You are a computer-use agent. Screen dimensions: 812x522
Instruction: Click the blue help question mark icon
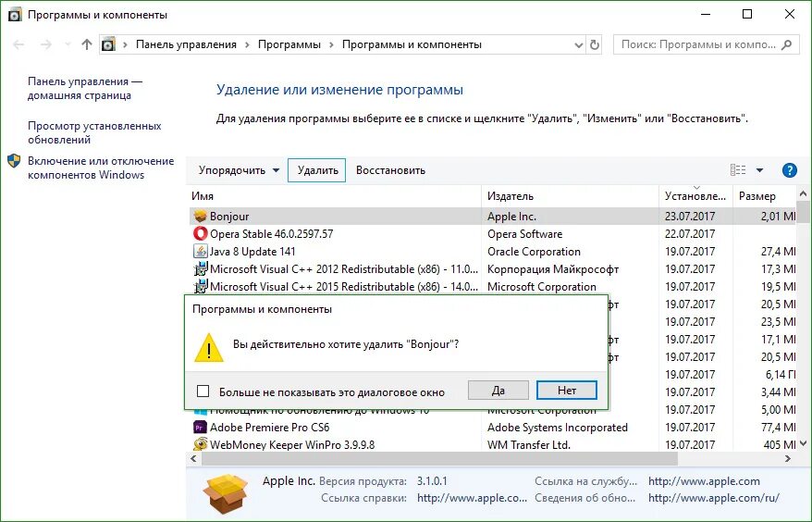pyautogui.click(x=789, y=170)
